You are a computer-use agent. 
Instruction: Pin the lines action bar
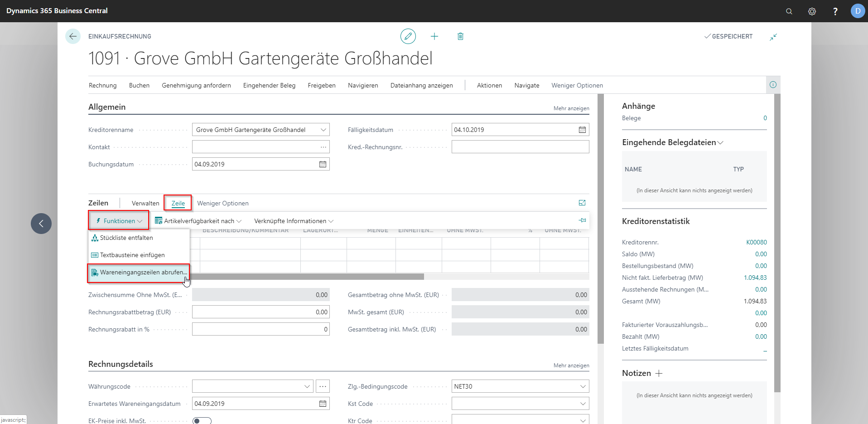582,220
